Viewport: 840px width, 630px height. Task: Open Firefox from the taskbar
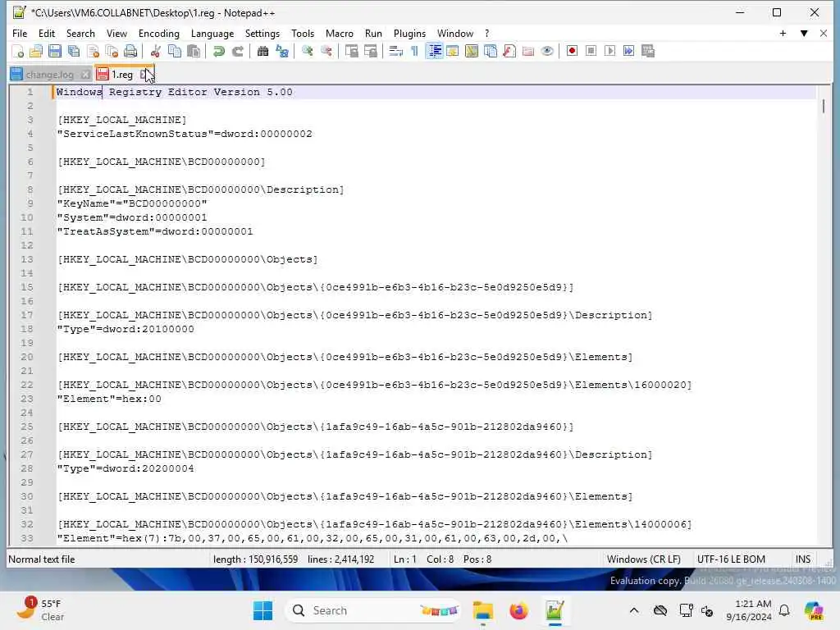[x=518, y=610]
